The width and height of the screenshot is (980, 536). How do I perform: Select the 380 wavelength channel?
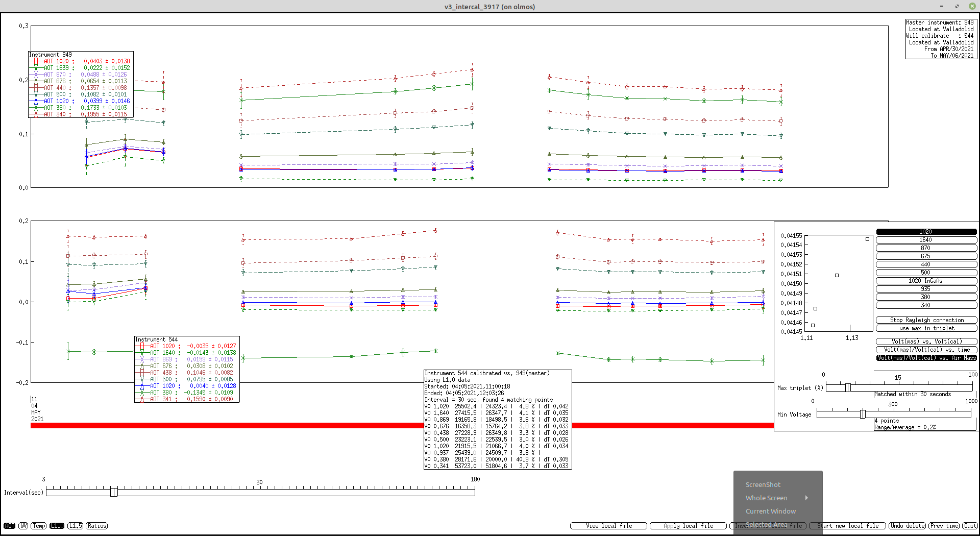pos(926,297)
